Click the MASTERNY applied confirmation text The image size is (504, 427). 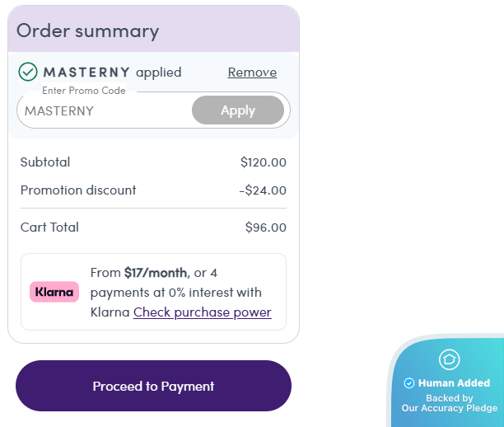pos(111,73)
